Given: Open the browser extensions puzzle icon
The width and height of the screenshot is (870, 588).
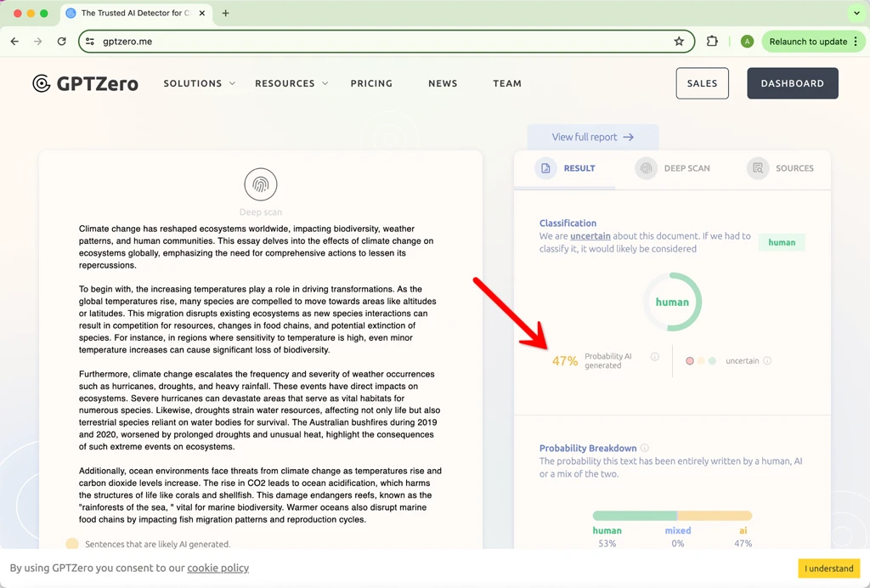Looking at the screenshot, I should click(x=712, y=42).
